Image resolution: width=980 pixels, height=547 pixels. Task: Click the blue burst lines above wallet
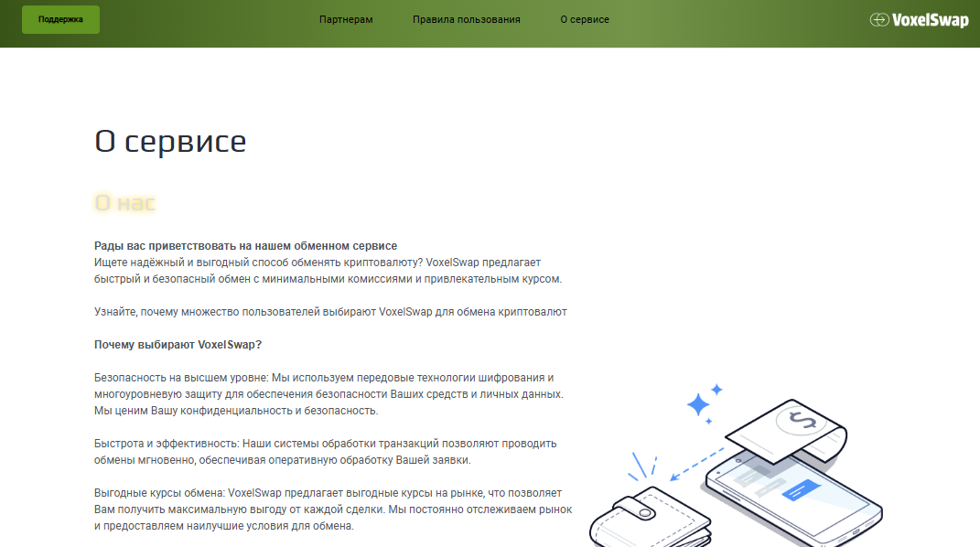click(641, 467)
